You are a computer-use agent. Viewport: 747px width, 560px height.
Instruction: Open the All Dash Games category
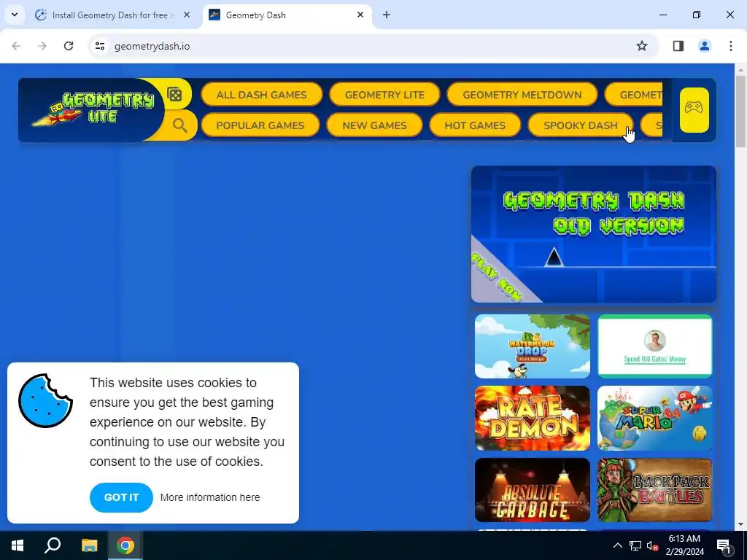[262, 95]
